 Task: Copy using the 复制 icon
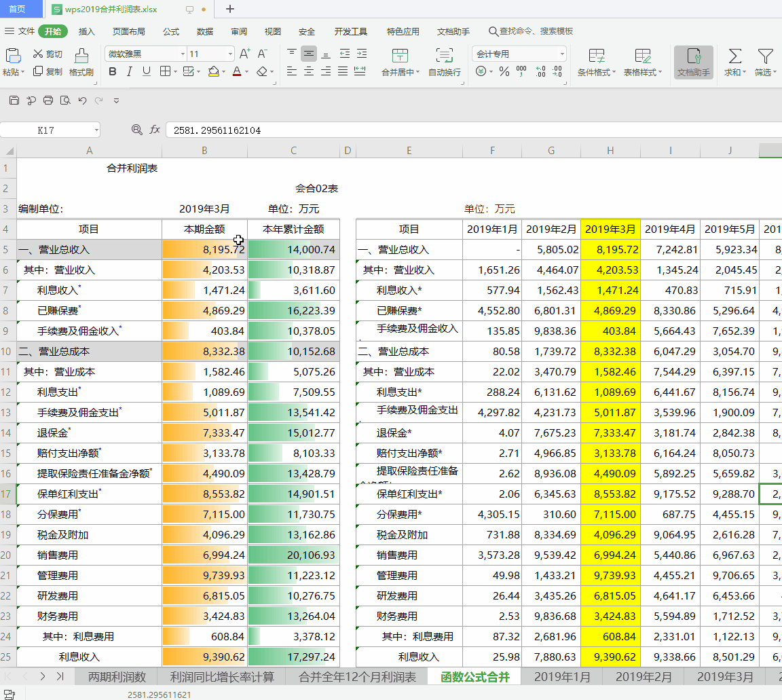click(38, 71)
